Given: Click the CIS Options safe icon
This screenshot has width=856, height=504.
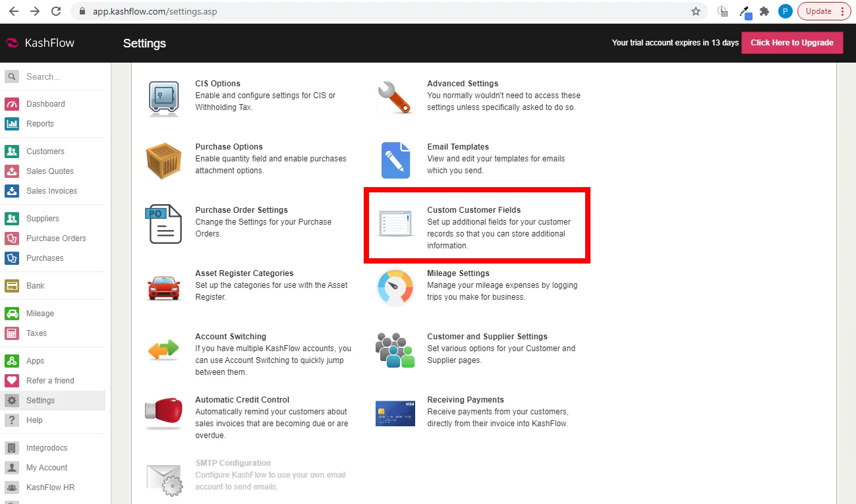Looking at the screenshot, I should pyautogui.click(x=163, y=98).
